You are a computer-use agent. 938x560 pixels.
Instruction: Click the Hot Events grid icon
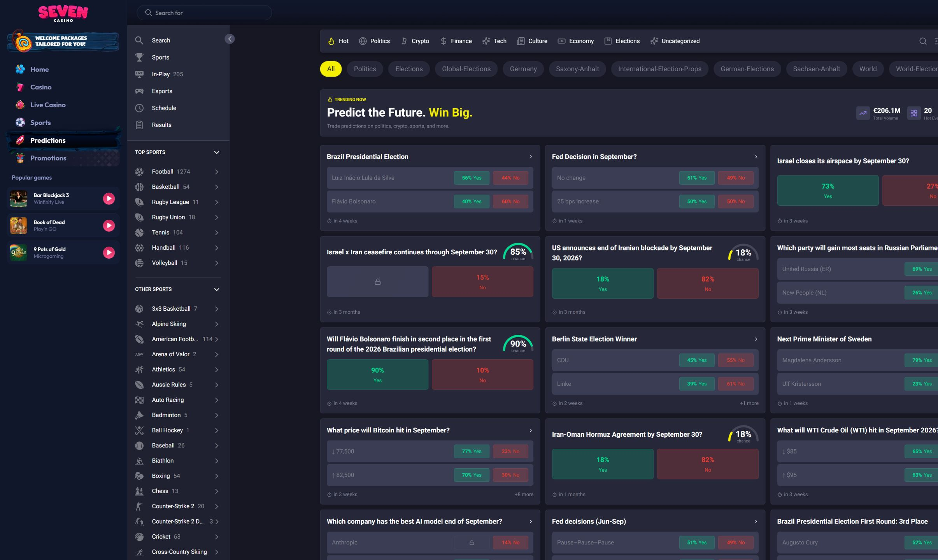point(914,113)
